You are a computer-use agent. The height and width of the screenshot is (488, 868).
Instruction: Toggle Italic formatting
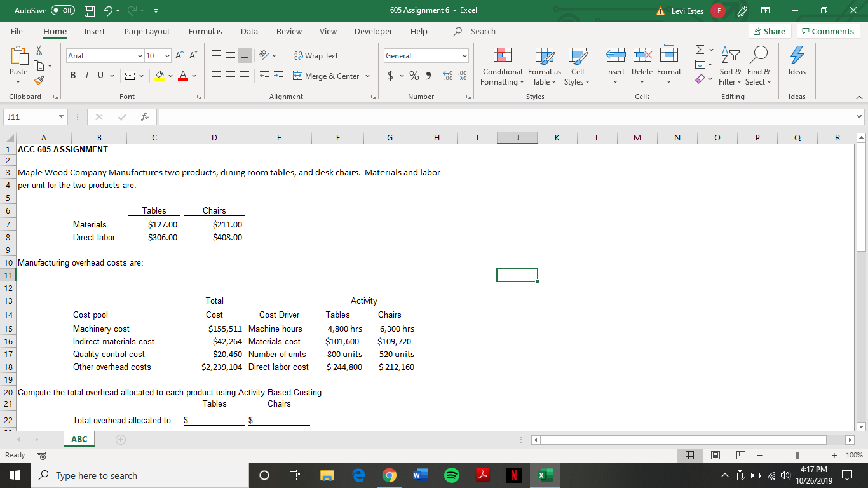87,76
